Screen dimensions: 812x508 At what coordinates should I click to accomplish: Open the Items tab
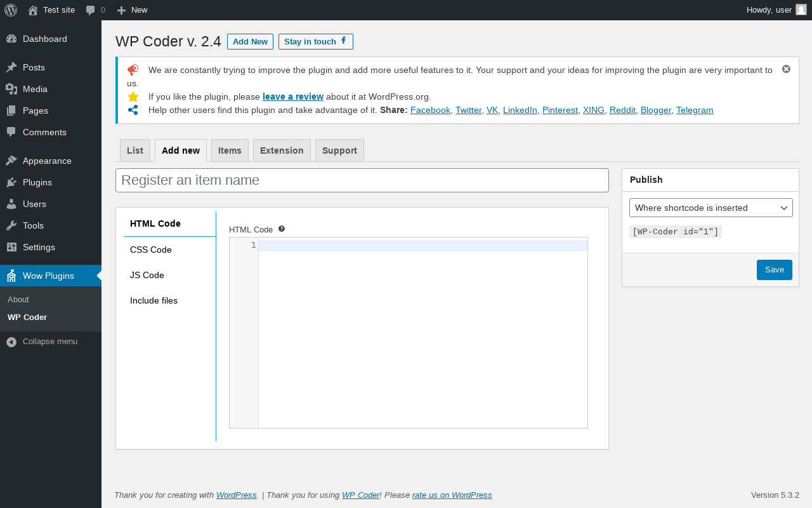[230, 150]
